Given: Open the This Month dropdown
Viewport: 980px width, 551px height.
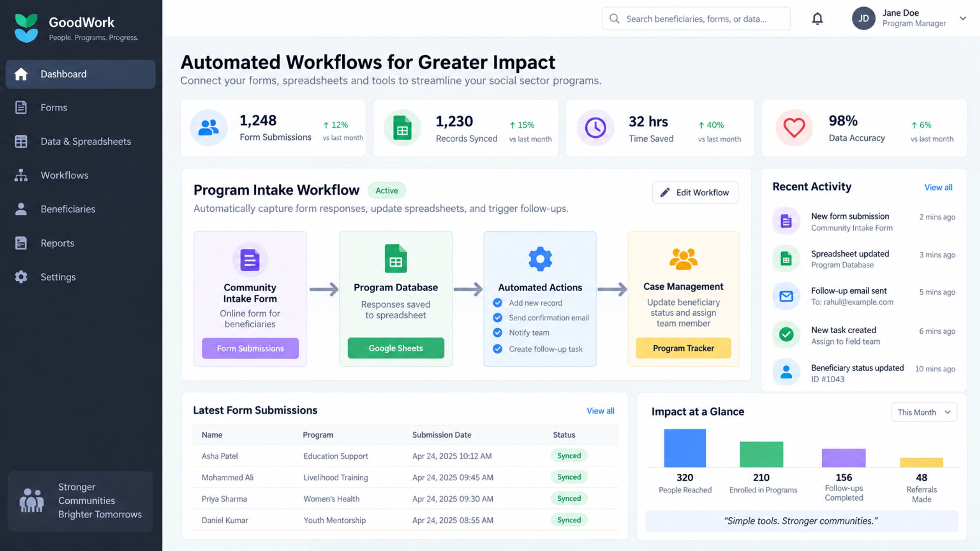Looking at the screenshot, I should (x=924, y=412).
